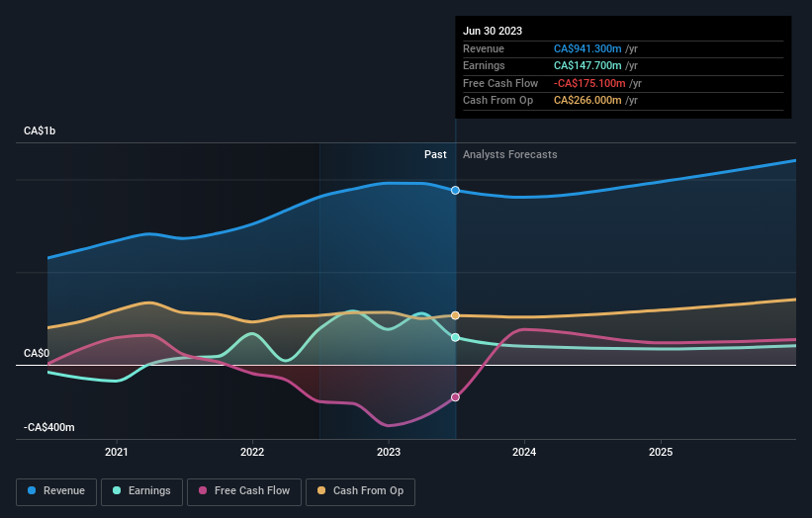Click the 2021 x-axis label

(117, 452)
